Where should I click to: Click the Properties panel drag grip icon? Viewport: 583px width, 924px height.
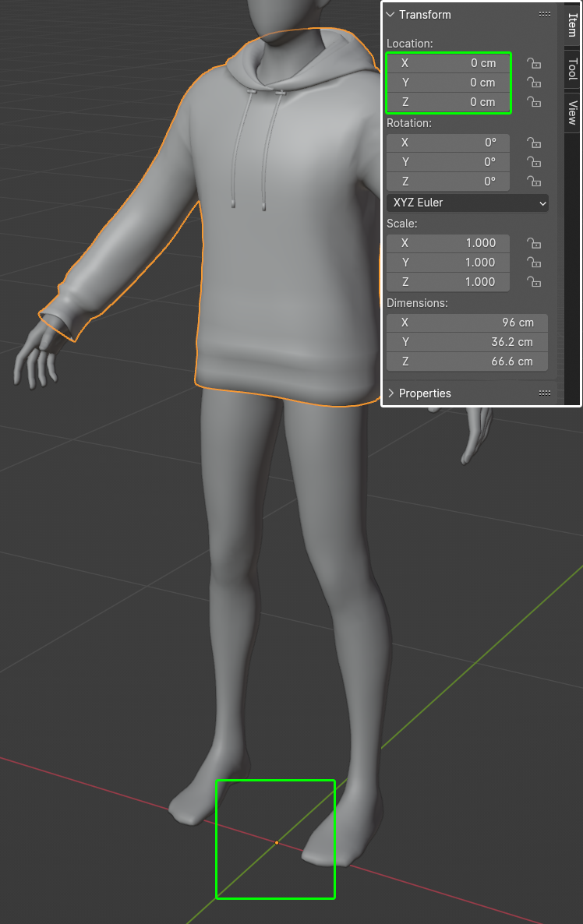[x=545, y=393]
